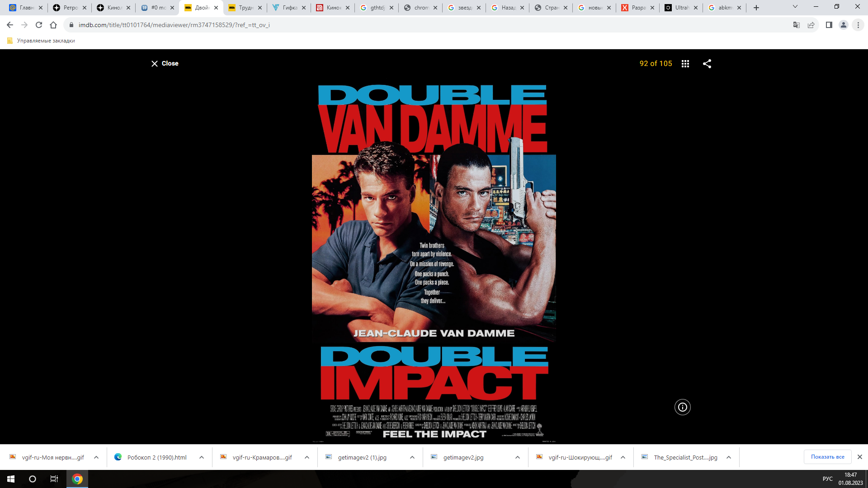Expand options for vgif-ru-Моя нервн download
Screen dimensions: 868x488
[96, 457]
